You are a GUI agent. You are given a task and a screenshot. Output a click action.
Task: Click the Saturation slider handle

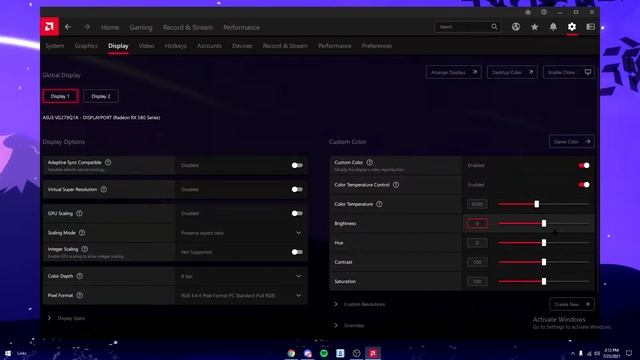pyautogui.click(x=544, y=281)
